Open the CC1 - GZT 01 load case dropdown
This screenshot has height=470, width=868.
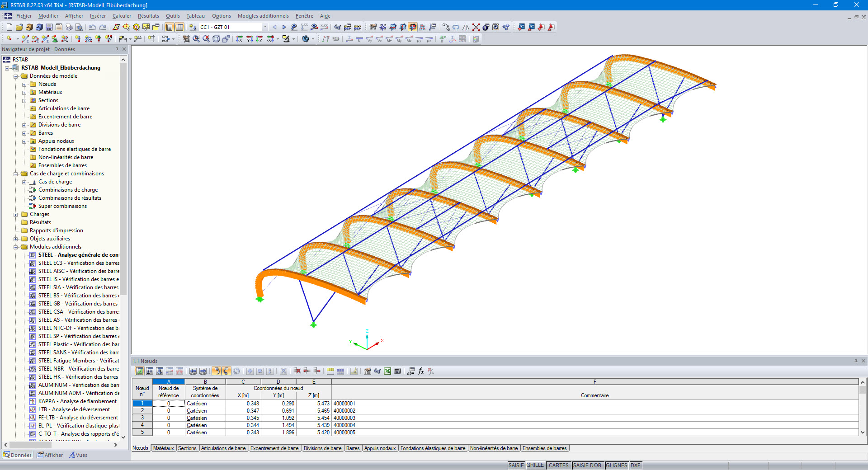pos(265,27)
